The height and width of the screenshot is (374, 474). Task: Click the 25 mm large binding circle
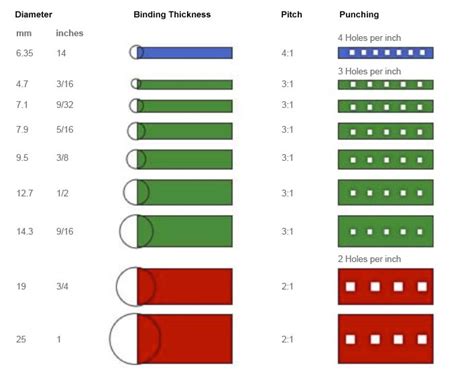coord(135,339)
